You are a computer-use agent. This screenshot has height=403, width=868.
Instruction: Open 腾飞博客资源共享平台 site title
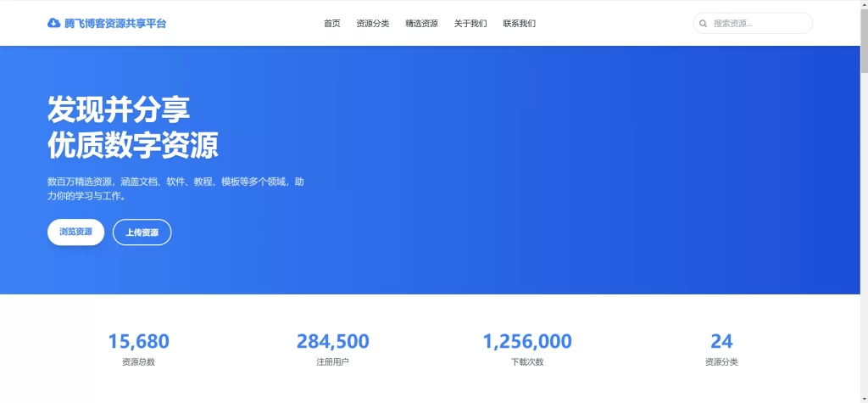point(115,23)
